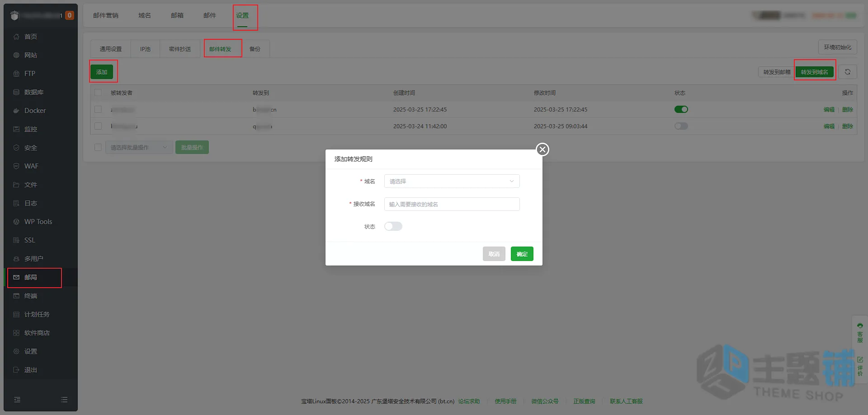The height and width of the screenshot is (415, 868).
Task: Click the notification count badge
Action: coord(69,15)
